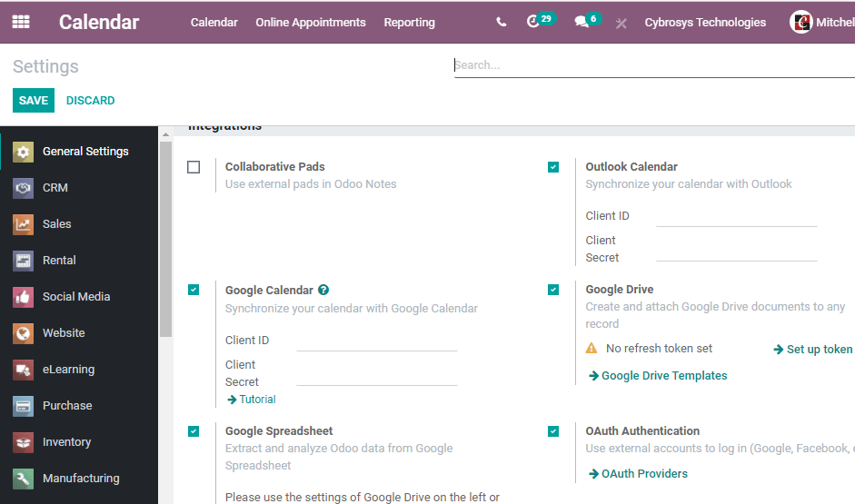Uncheck the OAuth Authentication checkbox
The image size is (855, 504).
click(553, 431)
